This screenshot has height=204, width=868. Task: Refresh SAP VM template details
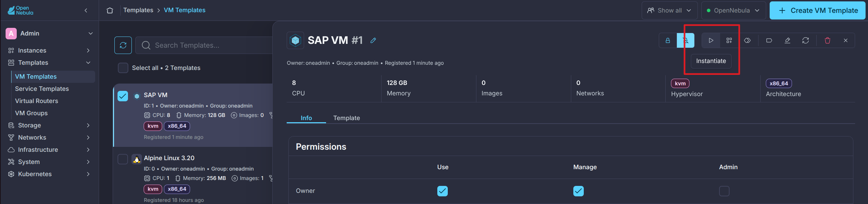806,40
